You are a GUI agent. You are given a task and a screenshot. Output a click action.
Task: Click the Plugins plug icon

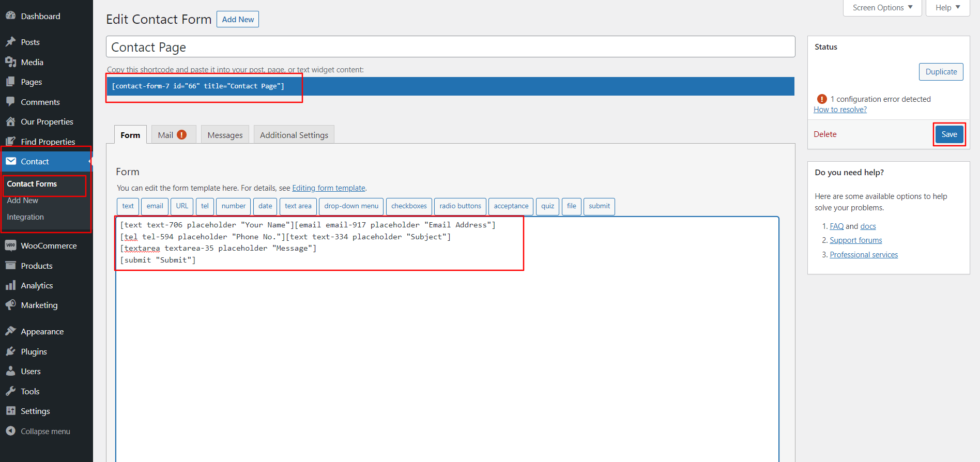pyautogui.click(x=10, y=351)
